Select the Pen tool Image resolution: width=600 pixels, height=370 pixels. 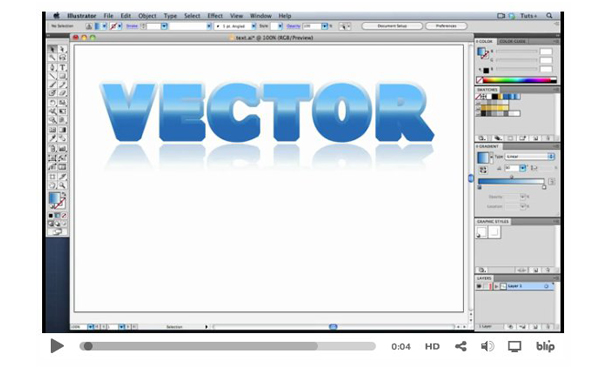coord(53,67)
